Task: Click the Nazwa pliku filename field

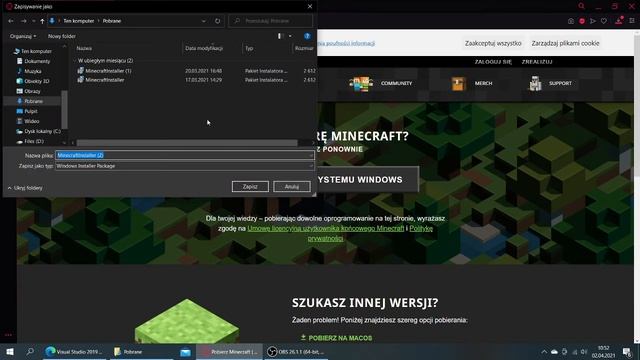Action: click(184, 155)
